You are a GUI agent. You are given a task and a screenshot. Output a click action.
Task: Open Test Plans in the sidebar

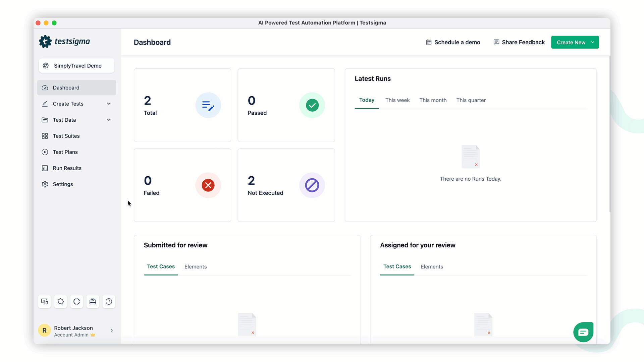point(77,152)
